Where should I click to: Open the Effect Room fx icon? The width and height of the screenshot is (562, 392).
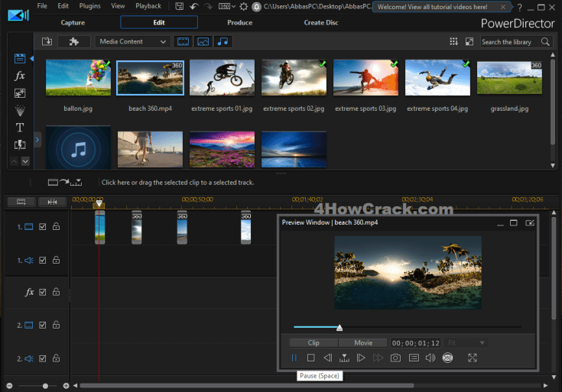(20, 76)
